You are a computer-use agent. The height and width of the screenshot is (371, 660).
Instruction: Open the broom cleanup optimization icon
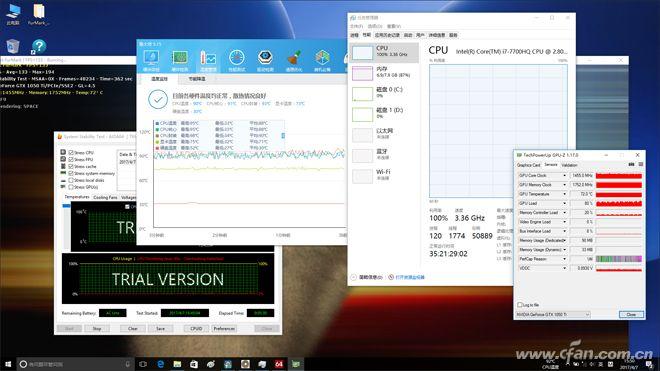coord(294,59)
